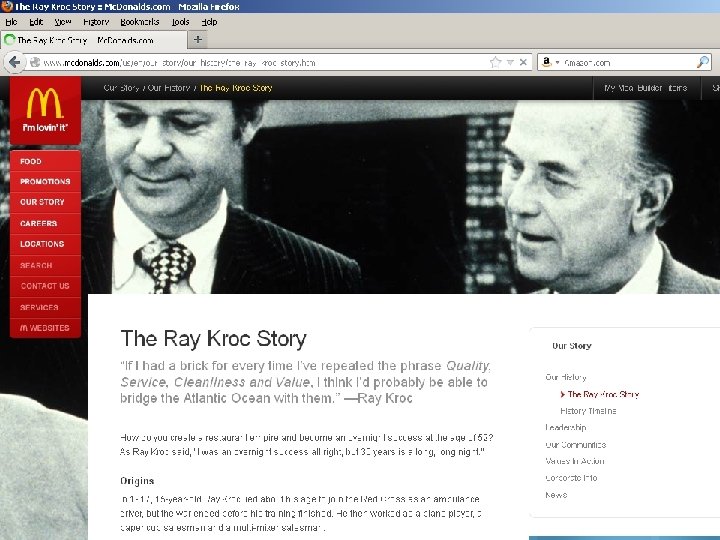
Task: Open the LOCATIONS sidebar item
Action: point(45,244)
